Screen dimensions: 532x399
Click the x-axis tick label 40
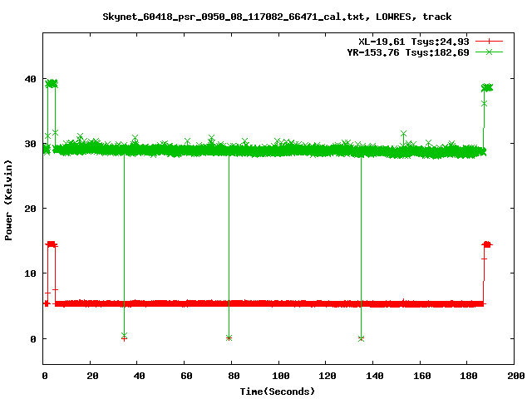coord(139,376)
